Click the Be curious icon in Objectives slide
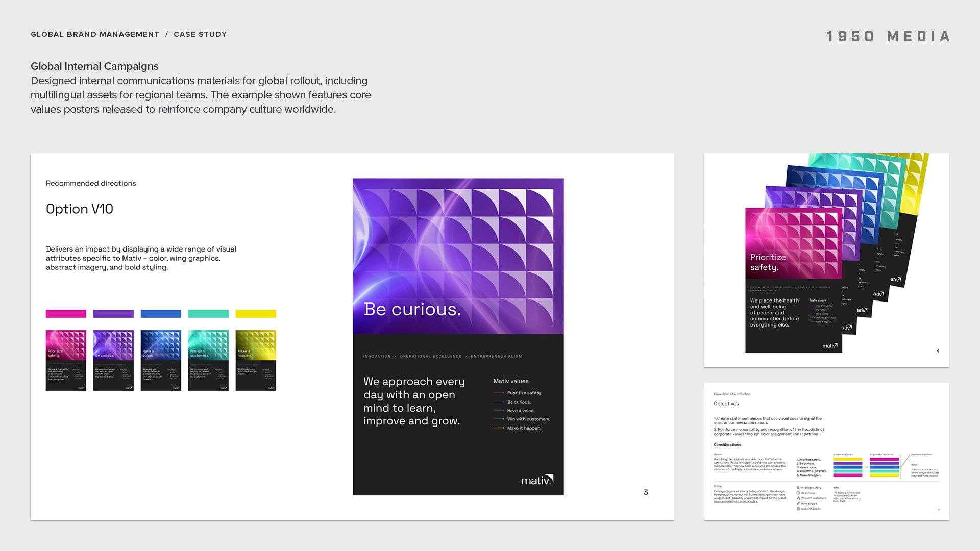980x551 pixels. 798,493
